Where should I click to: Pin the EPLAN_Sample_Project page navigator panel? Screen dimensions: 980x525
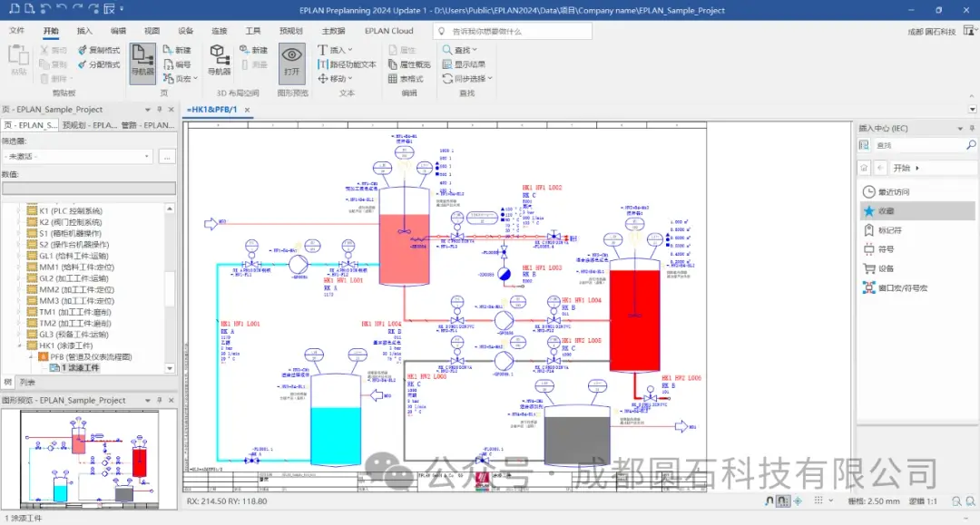coord(160,109)
